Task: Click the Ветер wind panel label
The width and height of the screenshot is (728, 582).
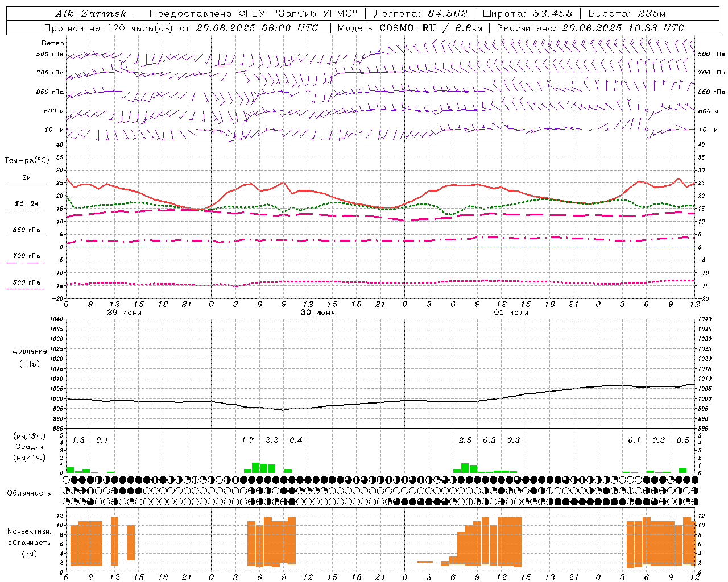Action: click(53, 43)
